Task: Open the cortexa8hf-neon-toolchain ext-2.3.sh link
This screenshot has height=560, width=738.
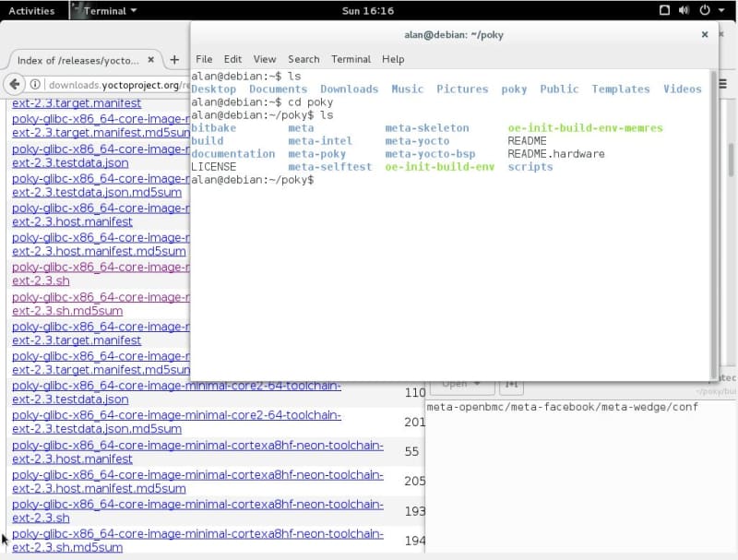Action: [x=197, y=511]
